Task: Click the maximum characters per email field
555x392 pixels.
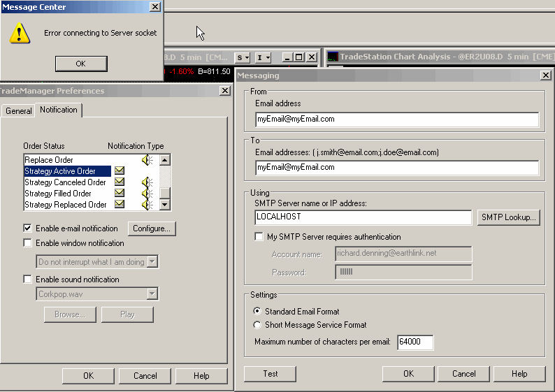Action: click(415, 342)
